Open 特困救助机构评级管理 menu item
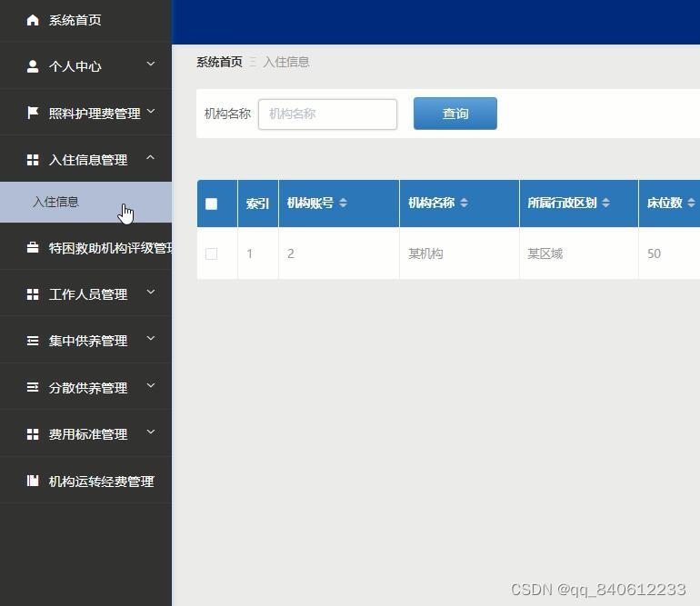Screen dimensions: 700x606 (85, 248)
